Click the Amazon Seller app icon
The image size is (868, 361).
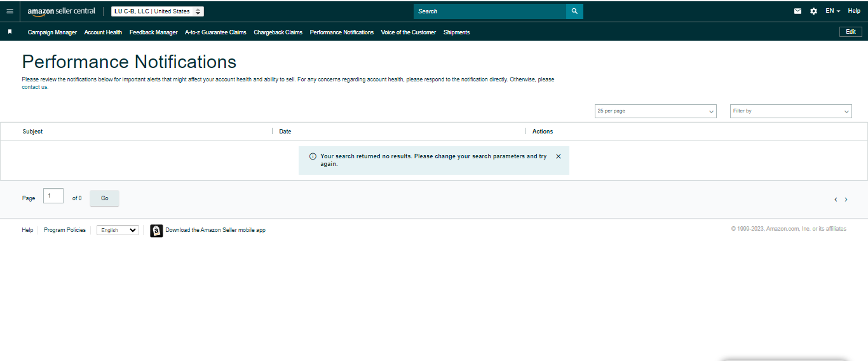click(x=156, y=231)
